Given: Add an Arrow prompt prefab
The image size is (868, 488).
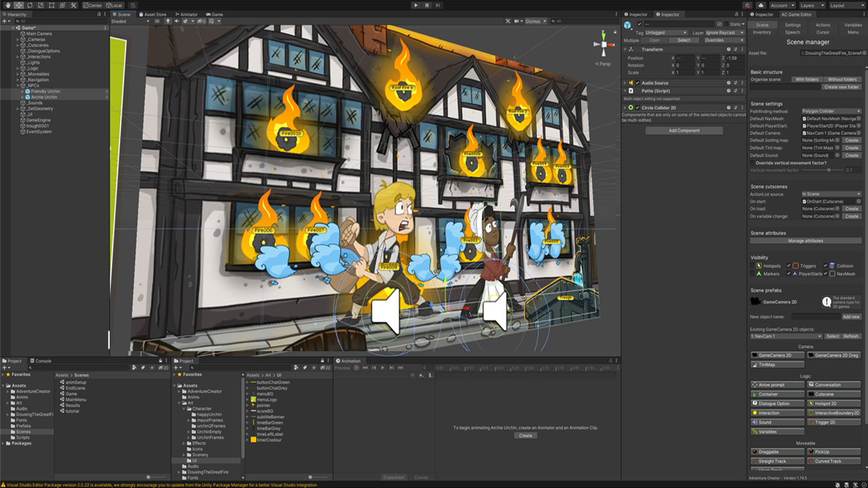Looking at the screenshot, I should tap(778, 384).
